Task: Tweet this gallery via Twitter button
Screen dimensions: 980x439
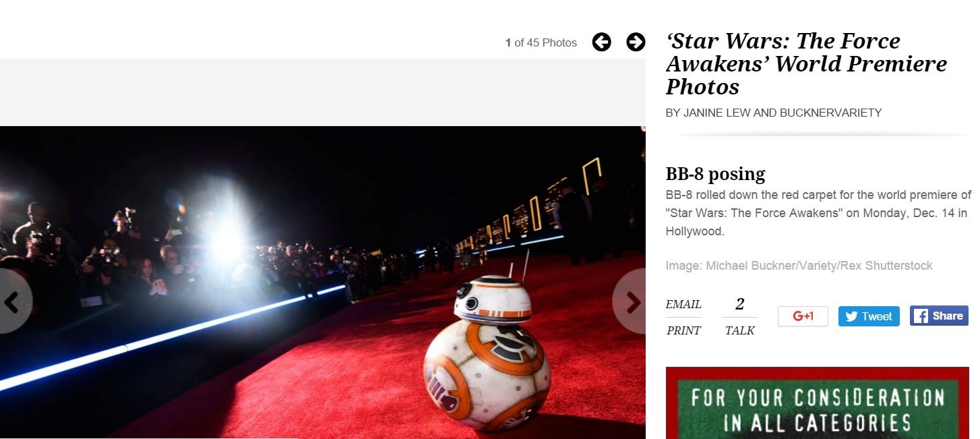Action: (x=869, y=316)
